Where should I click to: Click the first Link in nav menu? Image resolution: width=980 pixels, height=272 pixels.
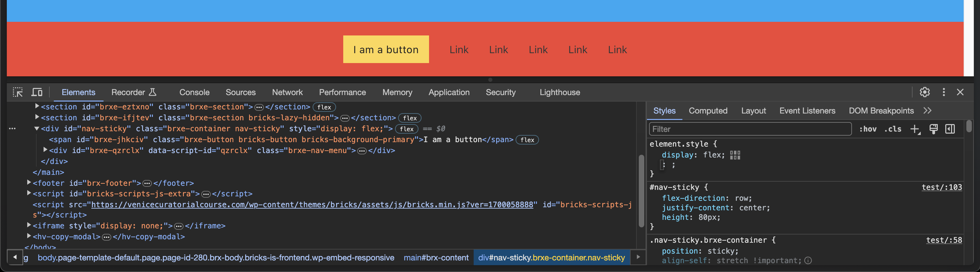(x=459, y=50)
